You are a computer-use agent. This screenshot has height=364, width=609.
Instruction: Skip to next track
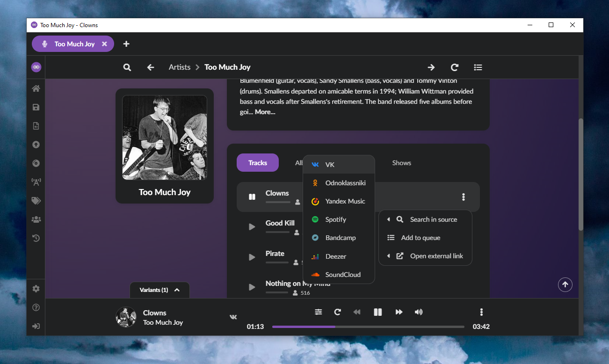(x=399, y=312)
